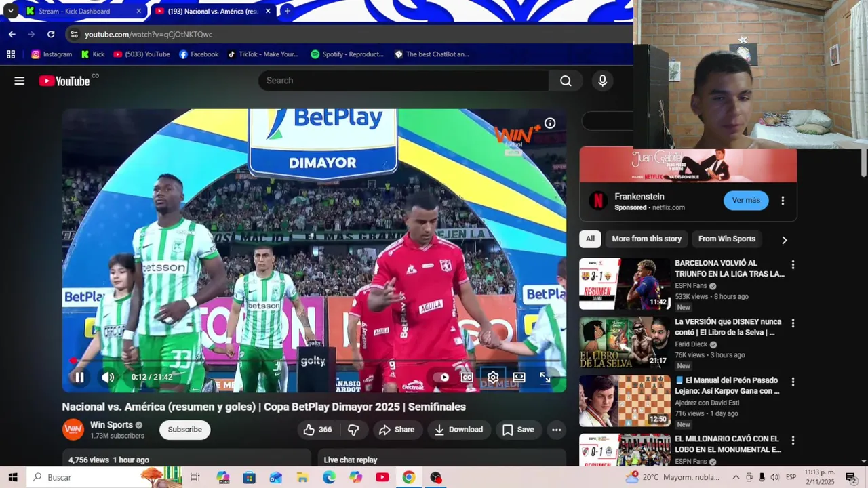Open Task View on the taskbar

tap(195, 477)
